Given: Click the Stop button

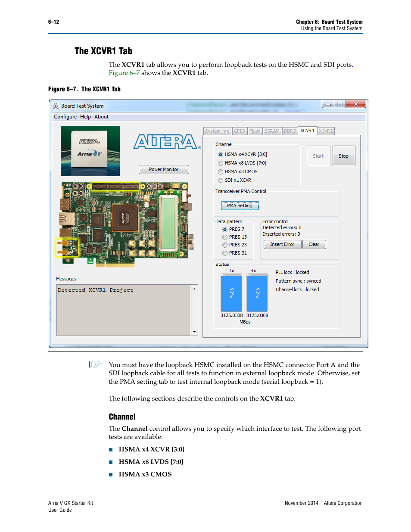Looking at the screenshot, I should coord(344,156).
